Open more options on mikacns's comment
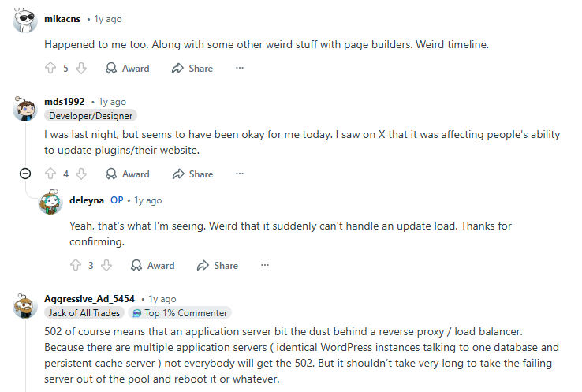The image size is (582, 392). tap(240, 69)
